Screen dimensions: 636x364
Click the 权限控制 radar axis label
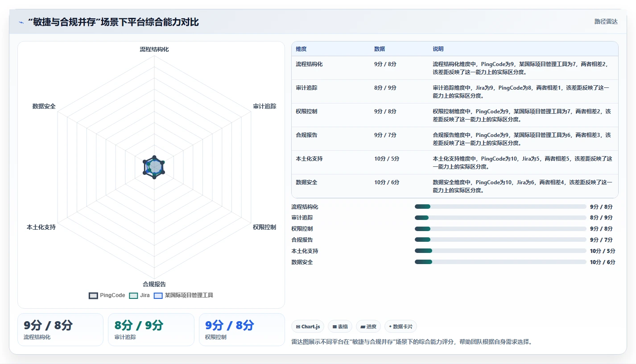pos(264,227)
